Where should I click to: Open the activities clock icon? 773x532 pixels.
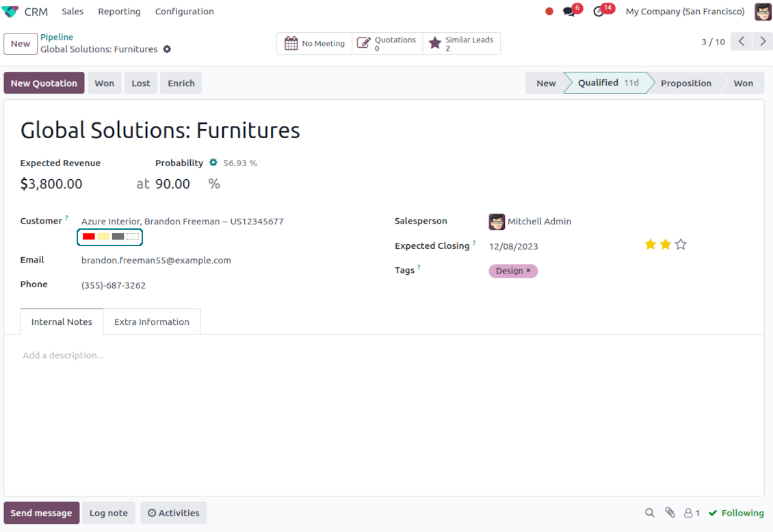click(599, 12)
